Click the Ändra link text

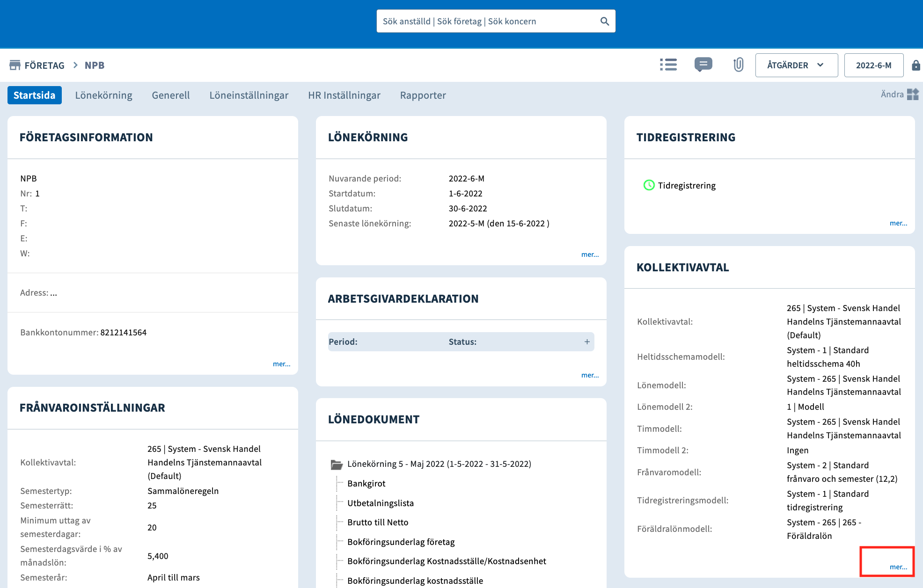[x=892, y=94]
